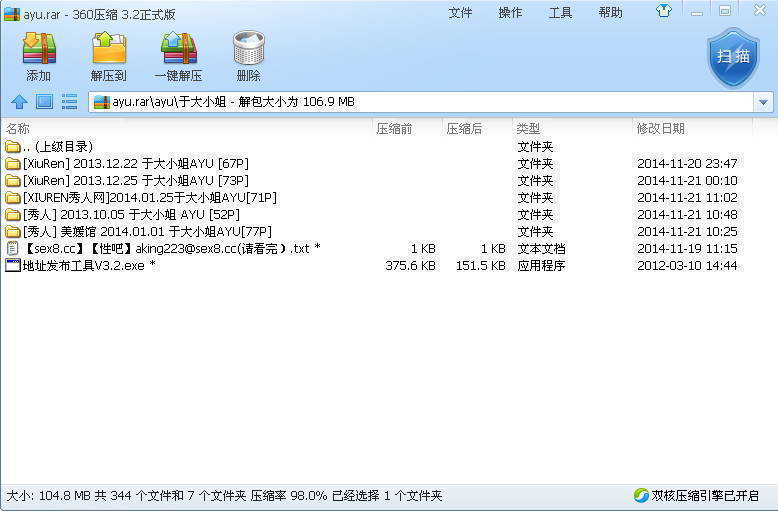The width and height of the screenshot is (778, 511).
Task: Select folder [XiuRen] 2013.12.25 于大小姐AYU [73P]
Action: [136, 181]
